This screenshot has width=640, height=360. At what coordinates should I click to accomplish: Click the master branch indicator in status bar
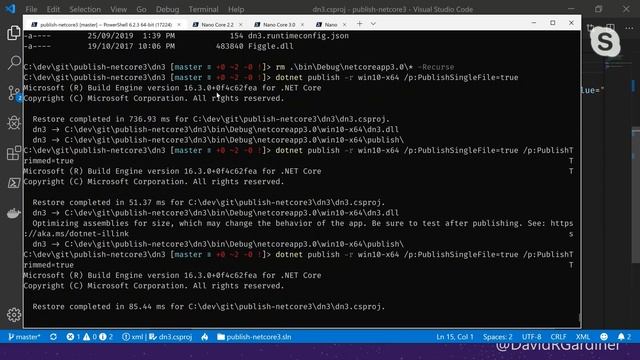coord(24,337)
